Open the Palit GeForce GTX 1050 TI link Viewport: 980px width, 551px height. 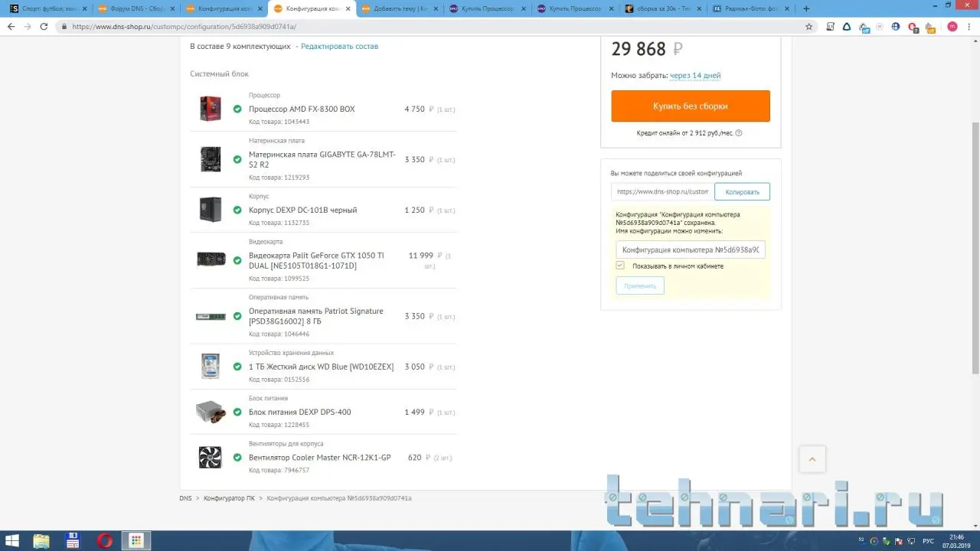(x=316, y=260)
